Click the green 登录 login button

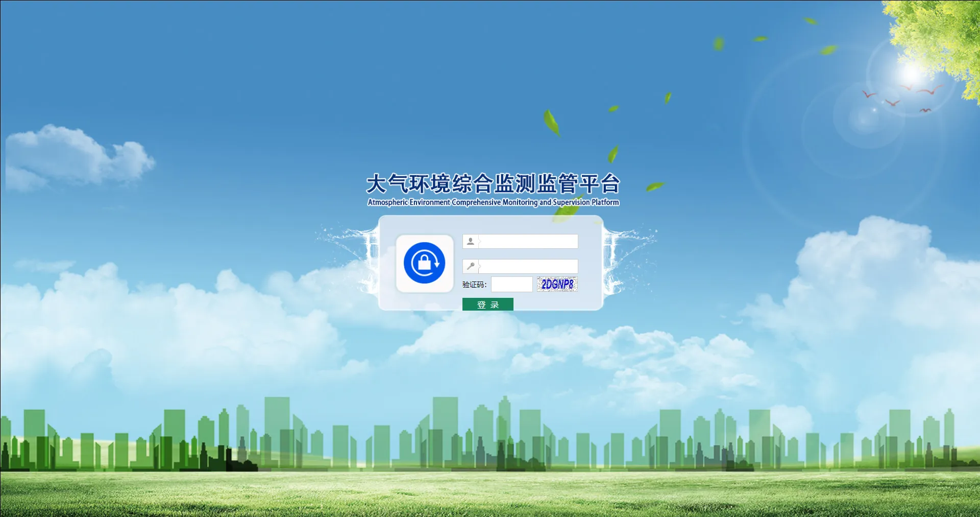click(x=487, y=304)
